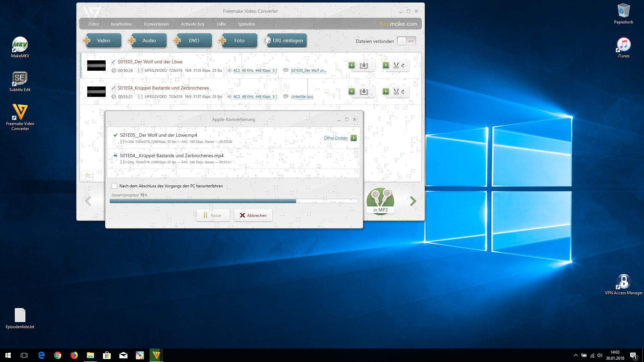
Task: Add a Video file
Action: pos(102,41)
